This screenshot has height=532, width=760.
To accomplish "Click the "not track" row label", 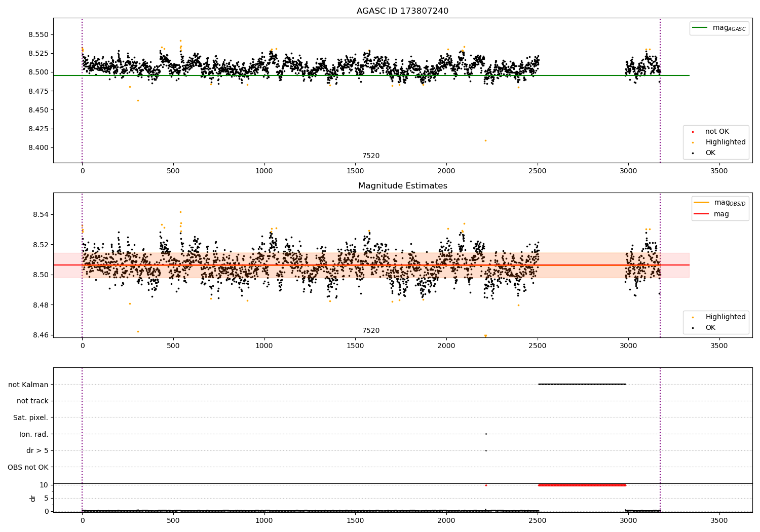I will [32, 401].
